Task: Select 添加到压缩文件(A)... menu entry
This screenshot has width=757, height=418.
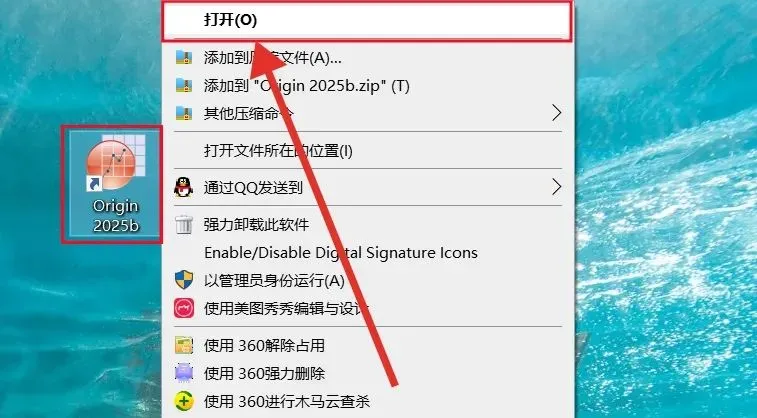Action: [x=368, y=58]
